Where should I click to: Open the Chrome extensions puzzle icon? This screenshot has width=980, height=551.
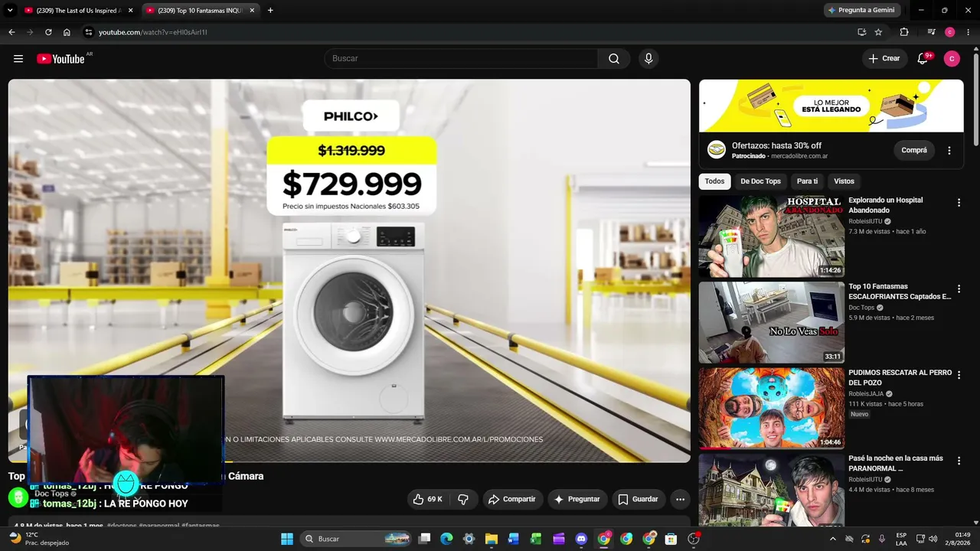pyautogui.click(x=904, y=32)
